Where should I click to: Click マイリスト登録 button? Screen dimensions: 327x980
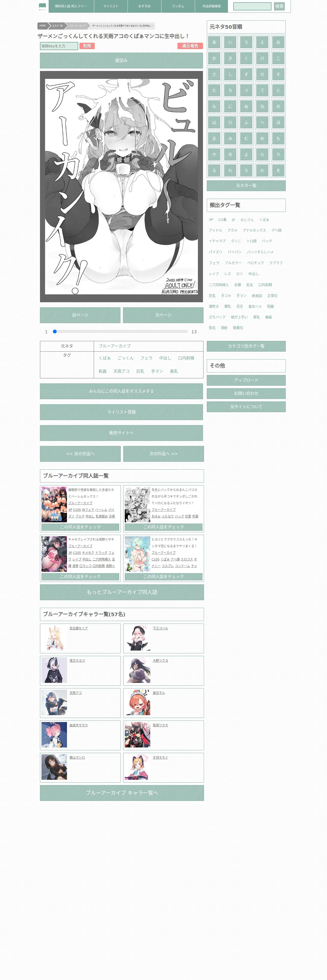[121, 412]
